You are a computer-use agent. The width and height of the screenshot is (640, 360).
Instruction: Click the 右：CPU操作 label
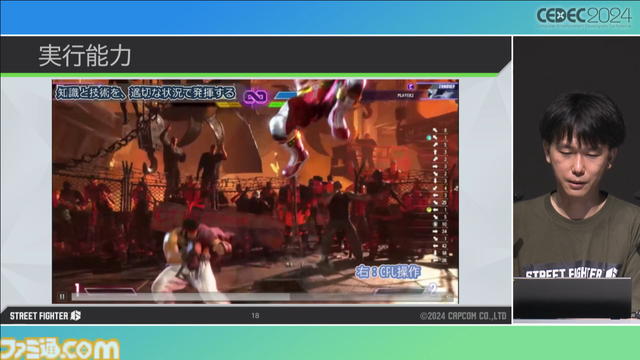(388, 272)
